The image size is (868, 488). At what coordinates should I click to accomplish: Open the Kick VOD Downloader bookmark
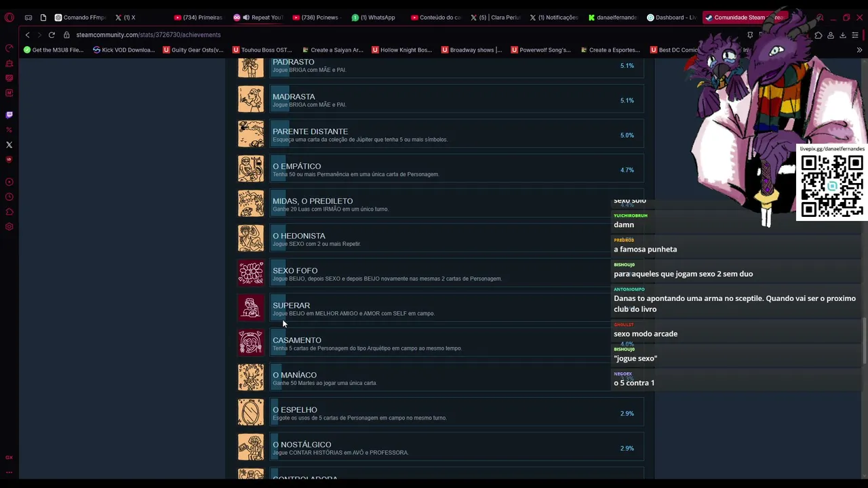click(124, 49)
